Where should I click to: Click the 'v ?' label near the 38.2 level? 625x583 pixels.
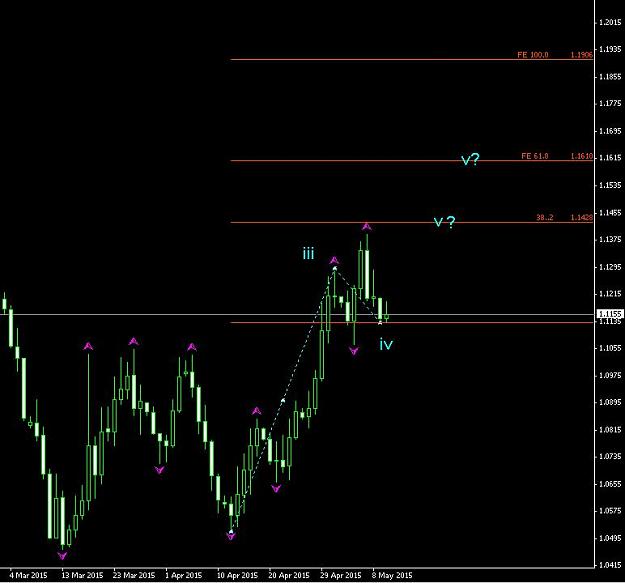pyautogui.click(x=444, y=222)
